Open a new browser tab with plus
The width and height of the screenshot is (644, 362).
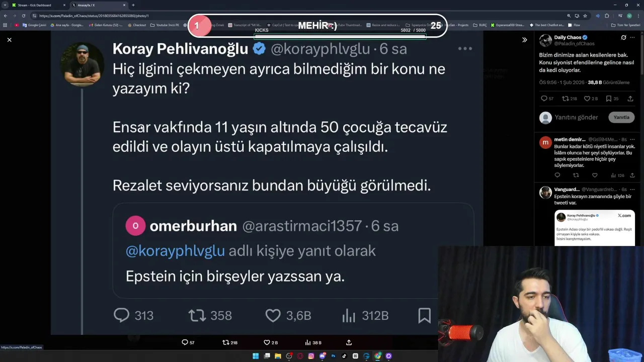tap(133, 5)
